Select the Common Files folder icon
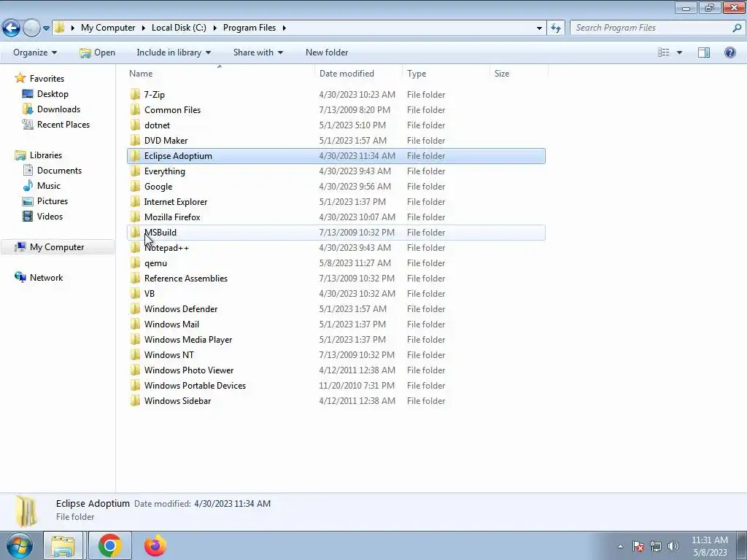This screenshot has width=747, height=560. 135,109
